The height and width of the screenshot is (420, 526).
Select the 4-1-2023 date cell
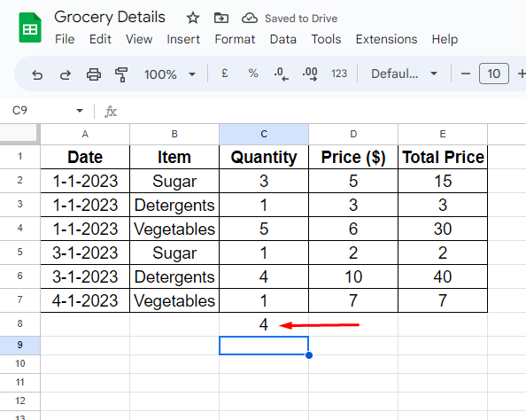tap(85, 300)
